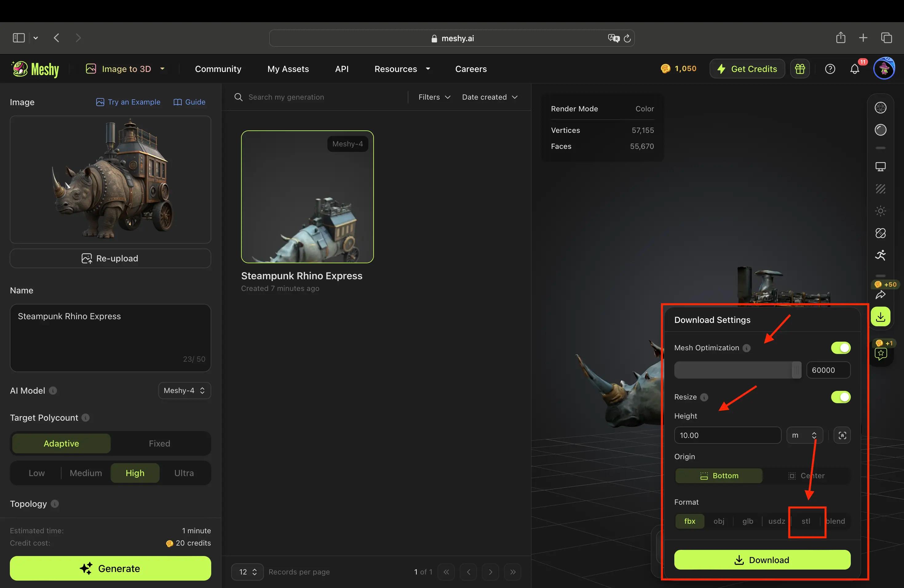The image size is (904, 588).
Task: Click the share/link icon in sidebar
Action: coord(881,295)
